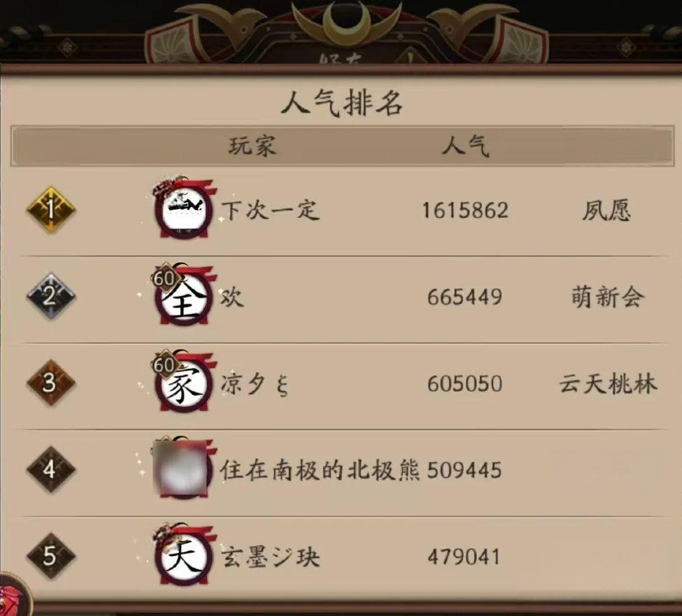Open the 家 avatar of player 凉夕
The height and width of the screenshot is (616, 682).
(x=184, y=382)
